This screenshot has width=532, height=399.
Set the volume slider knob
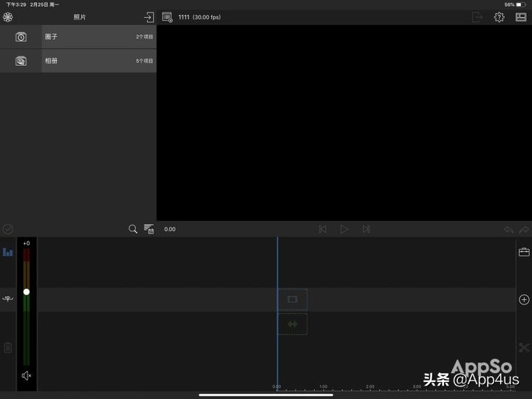tap(27, 292)
